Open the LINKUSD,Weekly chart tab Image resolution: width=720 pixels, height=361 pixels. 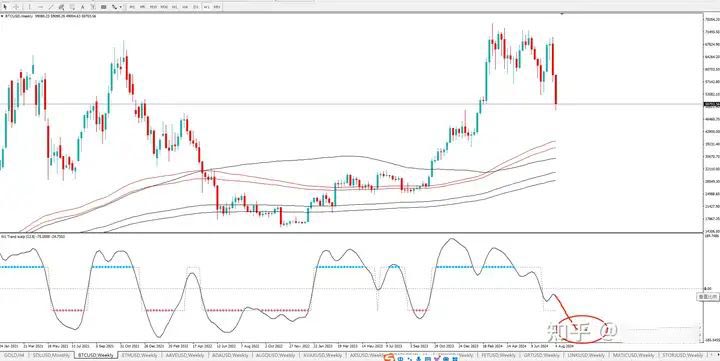tap(586, 355)
